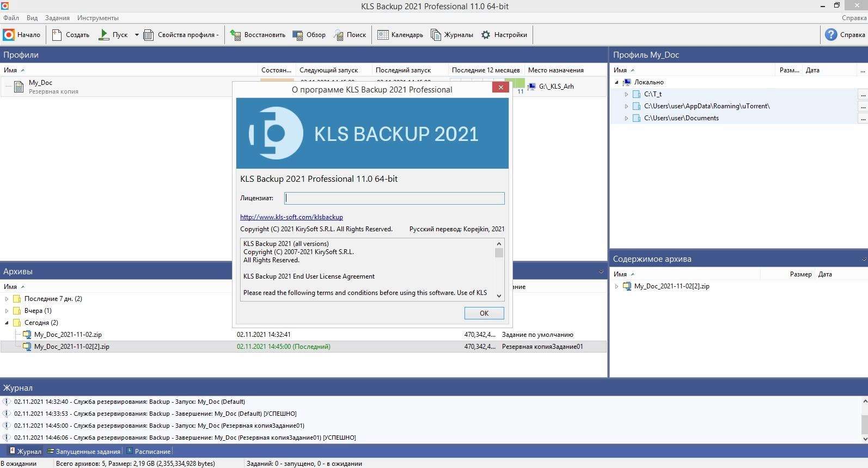Viewport: 868px width, 468px height.
Task: Expand the uTorrent folder node
Action: [x=626, y=106]
